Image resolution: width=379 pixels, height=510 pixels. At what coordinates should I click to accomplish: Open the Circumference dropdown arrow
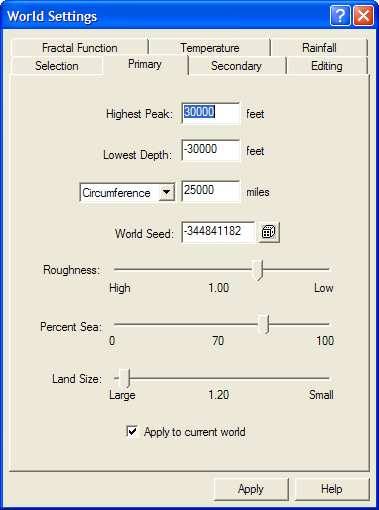point(167,192)
